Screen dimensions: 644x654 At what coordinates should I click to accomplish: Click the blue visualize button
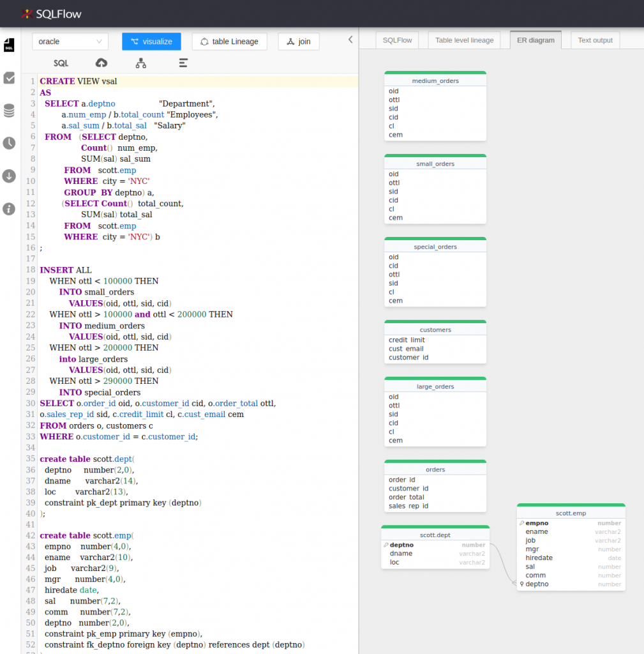[x=151, y=42]
